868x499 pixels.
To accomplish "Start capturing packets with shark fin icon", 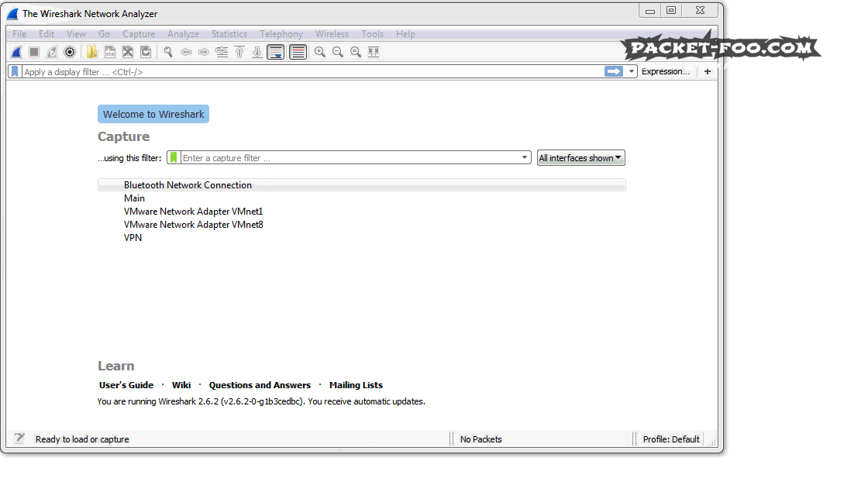I will click(x=16, y=52).
